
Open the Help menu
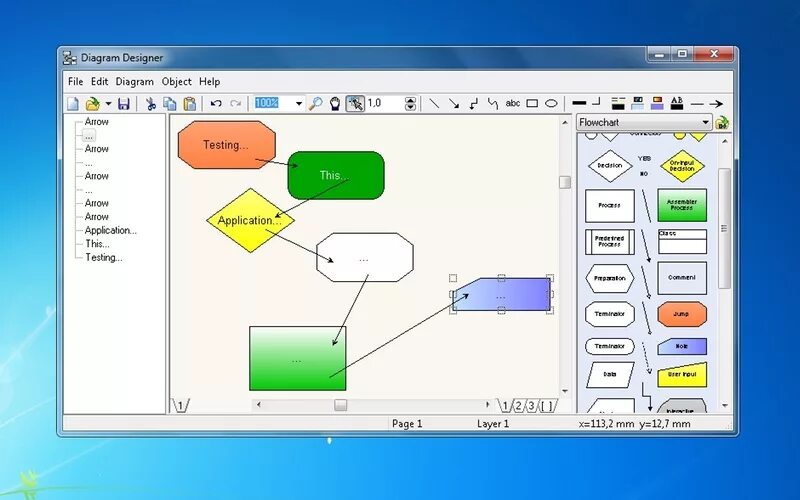(209, 82)
